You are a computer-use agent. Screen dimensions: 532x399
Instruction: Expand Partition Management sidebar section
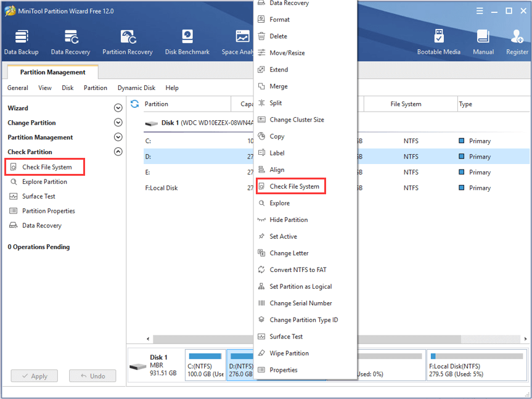click(118, 137)
